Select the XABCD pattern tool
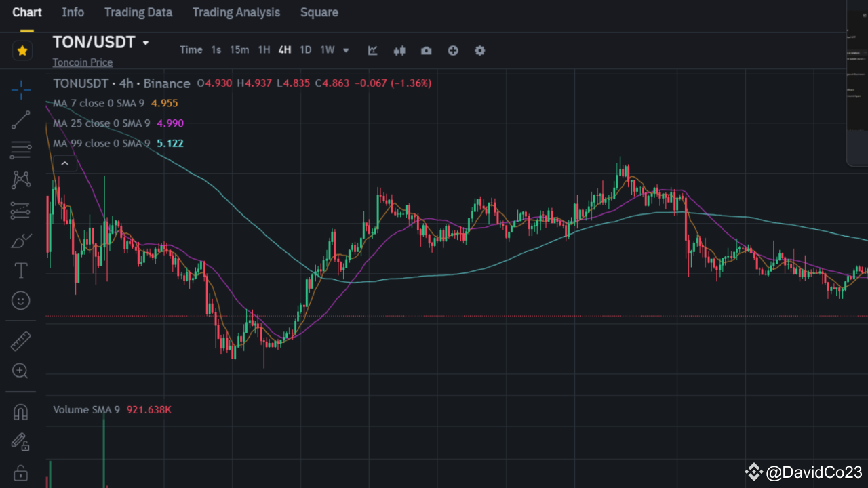 click(x=21, y=180)
